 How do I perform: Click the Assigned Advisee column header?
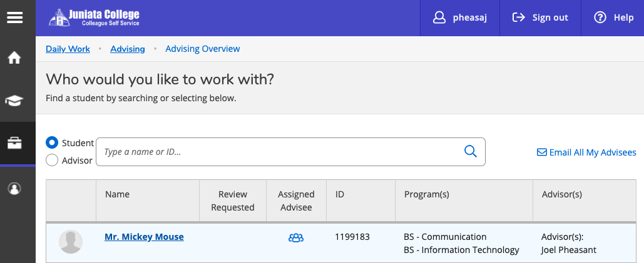pos(296,201)
